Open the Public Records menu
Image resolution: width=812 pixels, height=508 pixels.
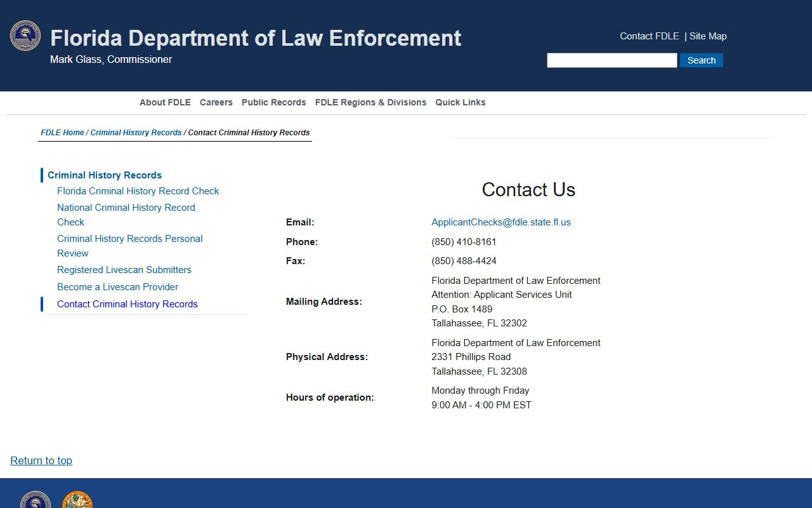click(x=274, y=102)
